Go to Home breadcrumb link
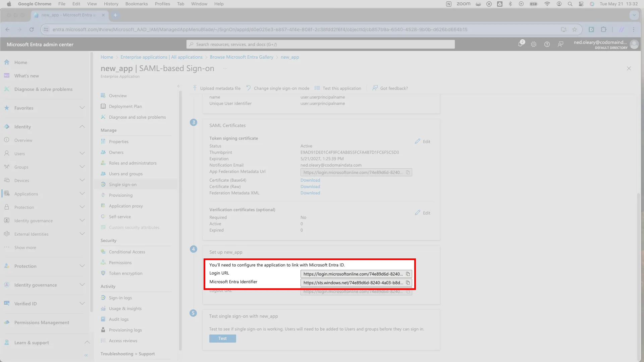Viewport: 644px width, 362px height. click(x=107, y=57)
